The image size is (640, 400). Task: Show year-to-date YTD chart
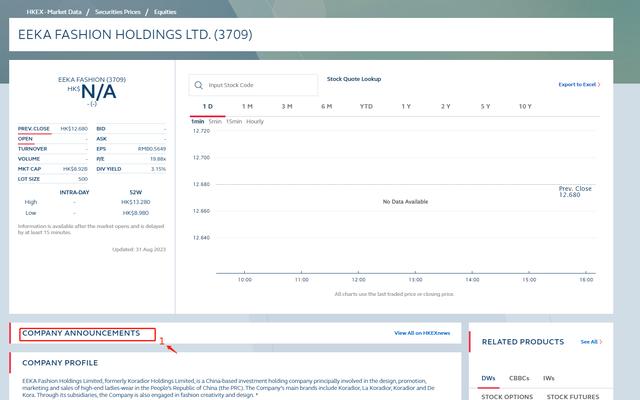pyautogui.click(x=366, y=106)
